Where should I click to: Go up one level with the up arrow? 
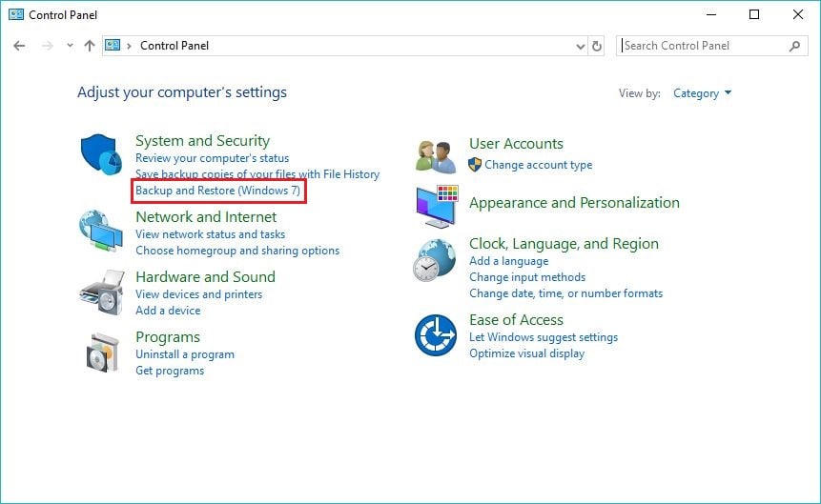[x=90, y=46]
